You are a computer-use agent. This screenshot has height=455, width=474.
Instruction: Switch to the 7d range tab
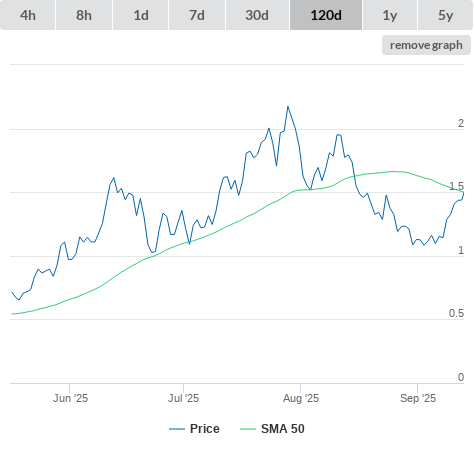(197, 15)
